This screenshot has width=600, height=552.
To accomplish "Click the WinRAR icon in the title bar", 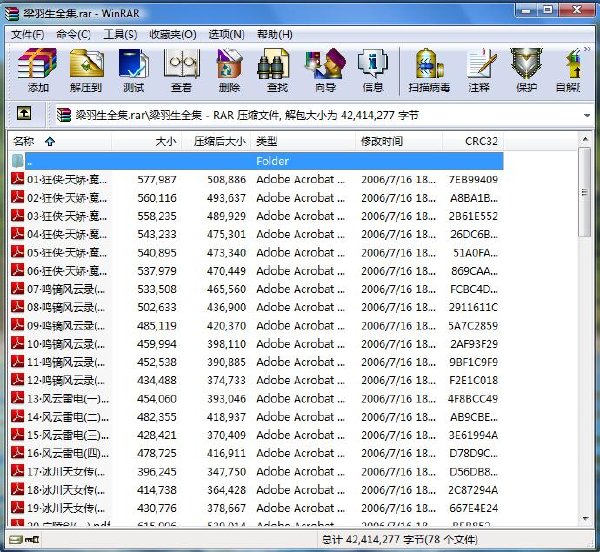I will coord(12,13).
